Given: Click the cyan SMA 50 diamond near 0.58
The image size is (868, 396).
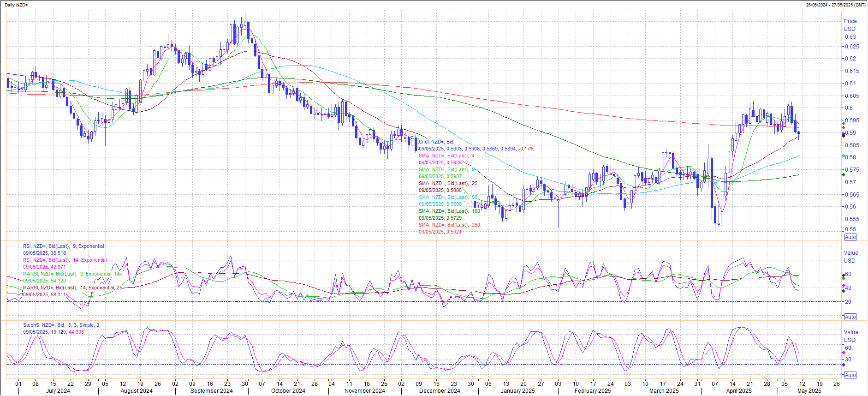Looking at the screenshot, I should coord(844,156).
